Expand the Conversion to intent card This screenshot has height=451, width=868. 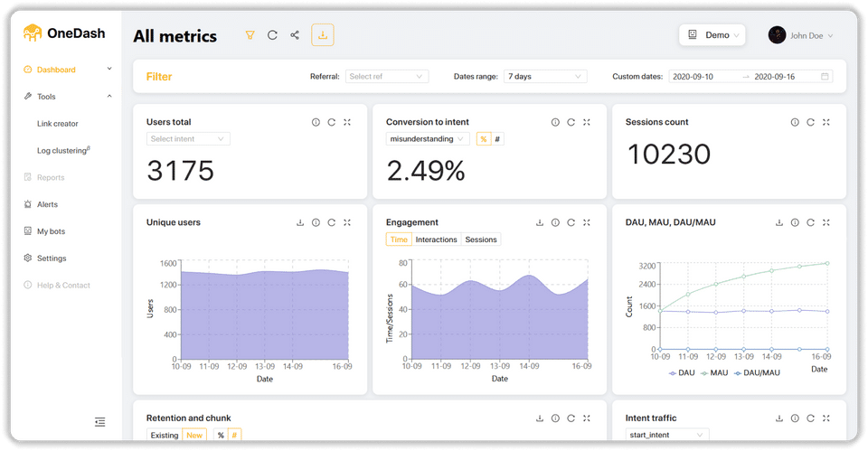pos(587,122)
